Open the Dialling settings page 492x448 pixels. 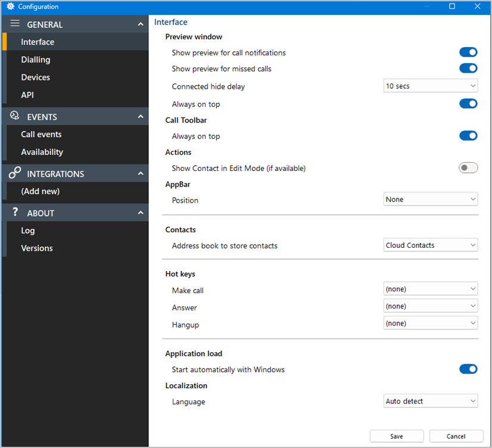coord(75,60)
